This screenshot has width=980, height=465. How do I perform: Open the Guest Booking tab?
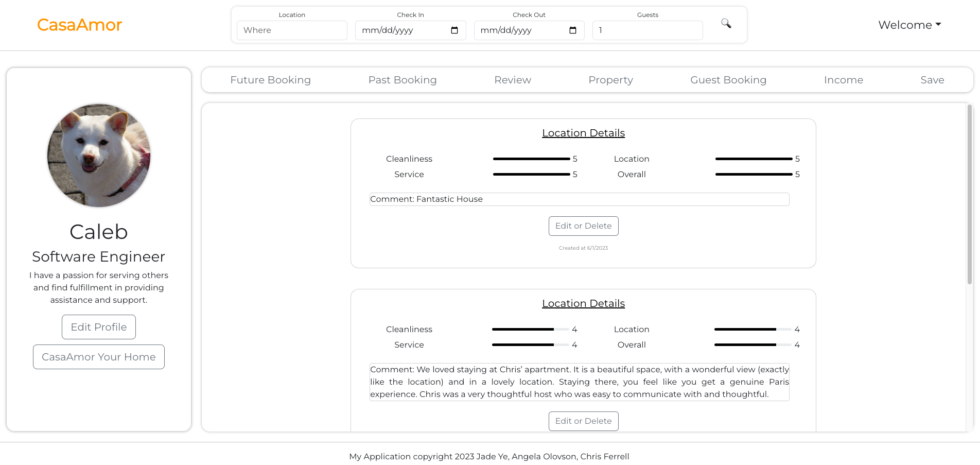point(728,80)
